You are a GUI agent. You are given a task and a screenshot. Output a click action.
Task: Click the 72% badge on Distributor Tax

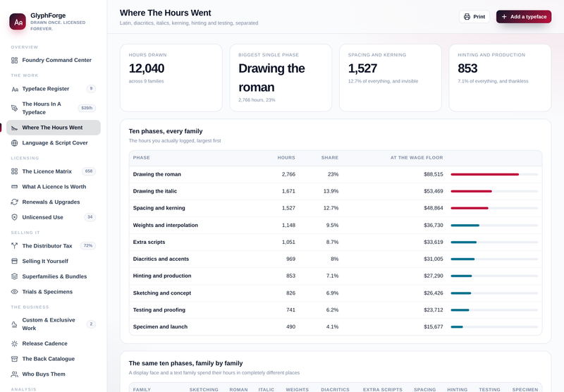88,246
